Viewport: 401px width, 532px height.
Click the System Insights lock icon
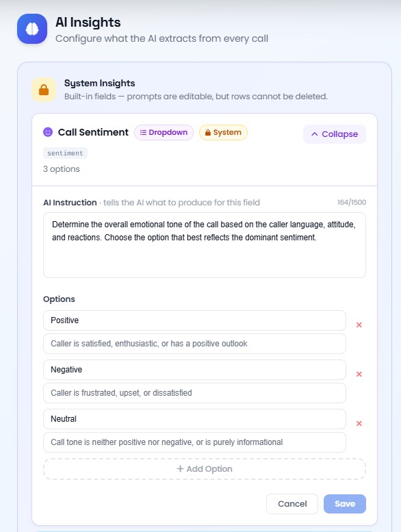(44, 90)
